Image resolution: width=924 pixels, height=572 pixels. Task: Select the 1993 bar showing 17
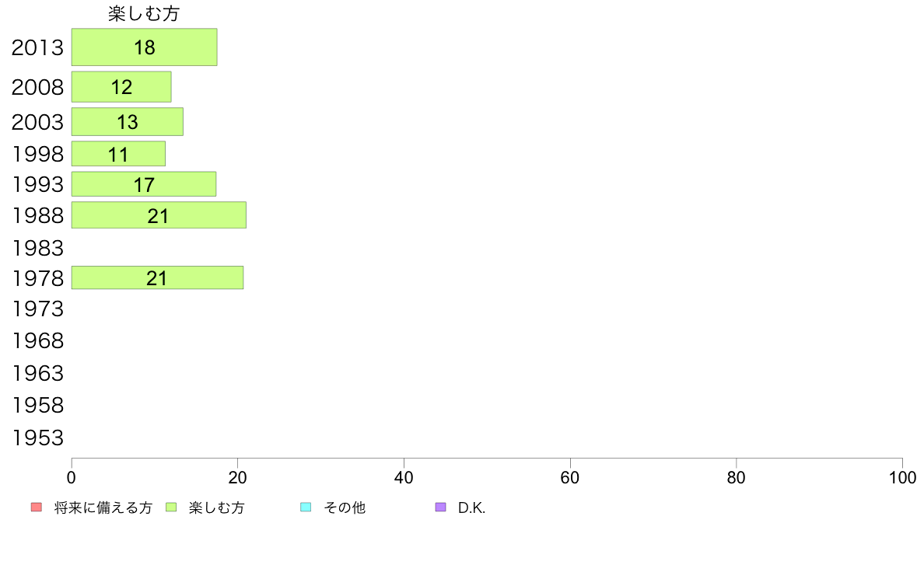(144, 184)
